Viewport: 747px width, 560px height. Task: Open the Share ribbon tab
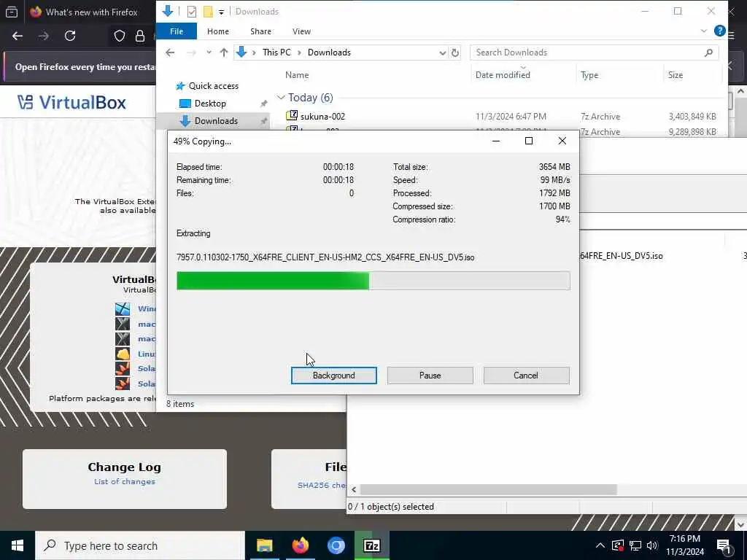(260, 31)
